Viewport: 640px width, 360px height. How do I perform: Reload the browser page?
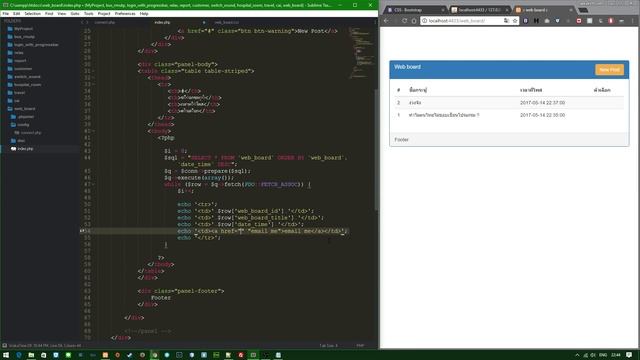[404, 20]
